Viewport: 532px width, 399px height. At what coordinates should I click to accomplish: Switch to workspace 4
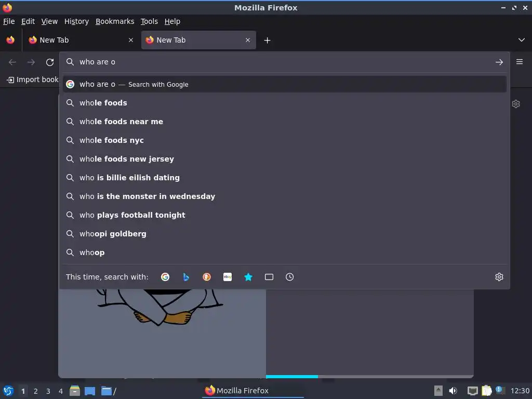point(61,391)
